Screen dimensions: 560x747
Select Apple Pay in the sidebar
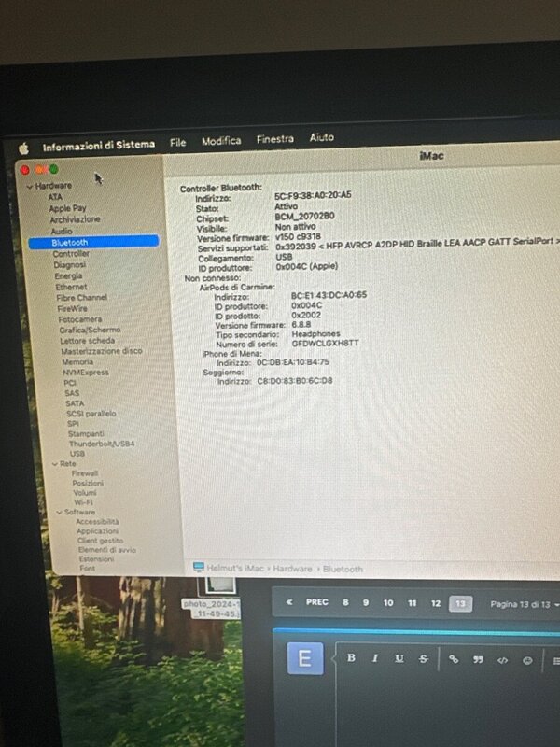tap(67, 208)
